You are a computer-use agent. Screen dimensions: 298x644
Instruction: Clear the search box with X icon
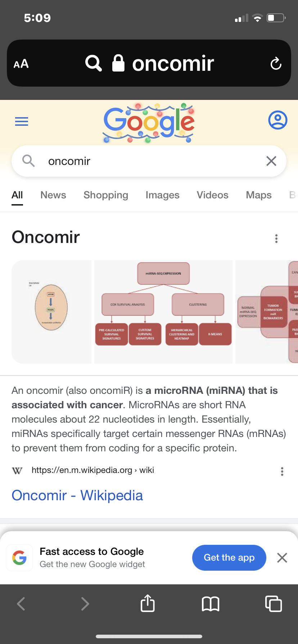(271, 161)
